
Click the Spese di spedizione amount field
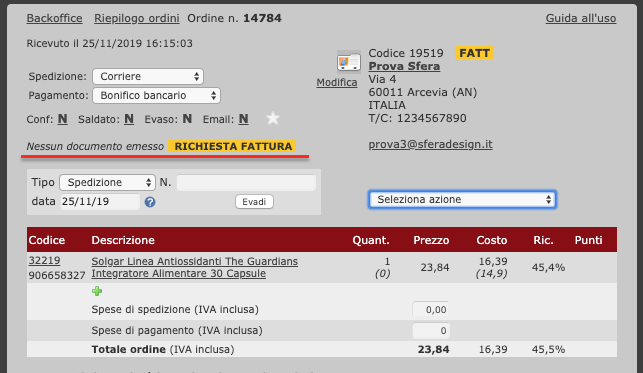pyautogui.click(x=431, y=309)
